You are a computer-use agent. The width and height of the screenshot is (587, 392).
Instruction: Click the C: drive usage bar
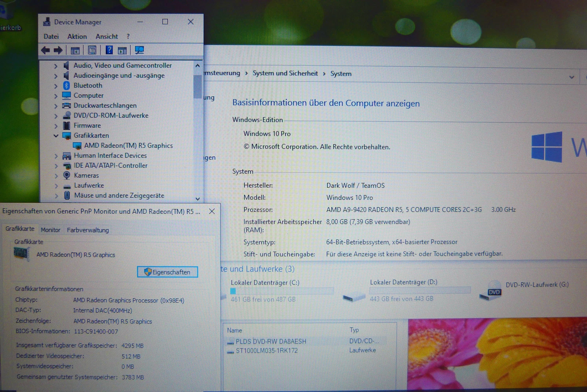pos(282,291)
